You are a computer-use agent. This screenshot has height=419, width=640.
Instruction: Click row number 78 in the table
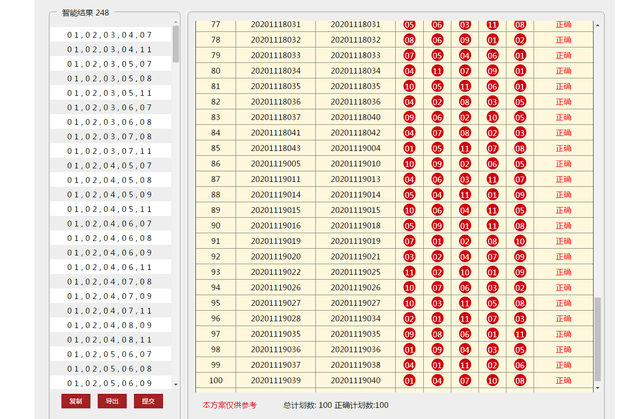[216, 40]
